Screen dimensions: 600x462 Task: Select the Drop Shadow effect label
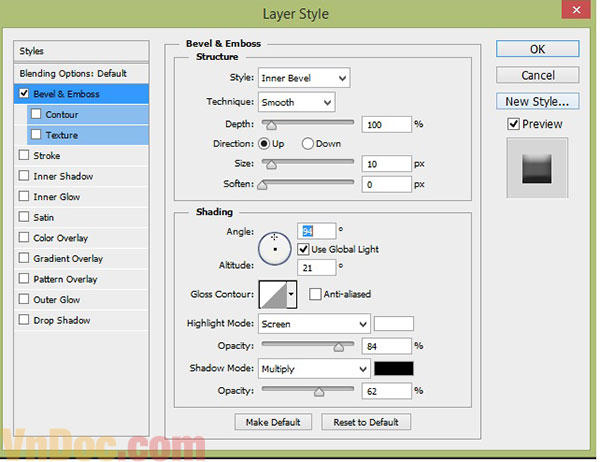[x=62, y=320]
